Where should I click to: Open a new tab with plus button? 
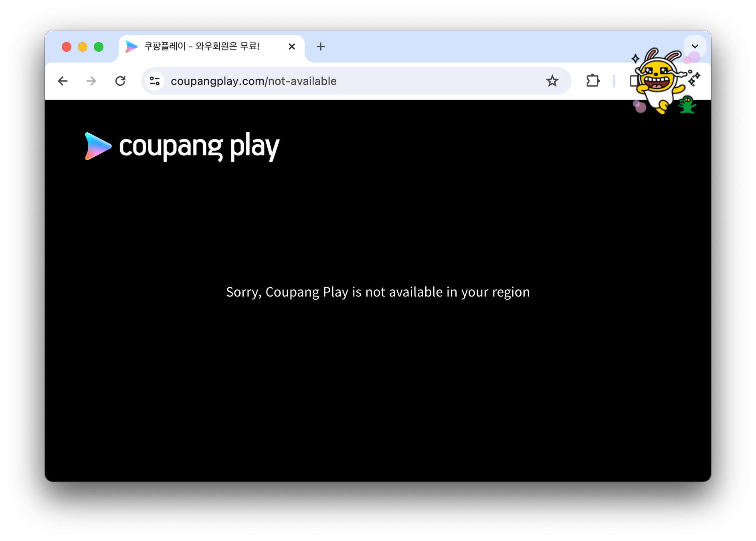(320, 46)
